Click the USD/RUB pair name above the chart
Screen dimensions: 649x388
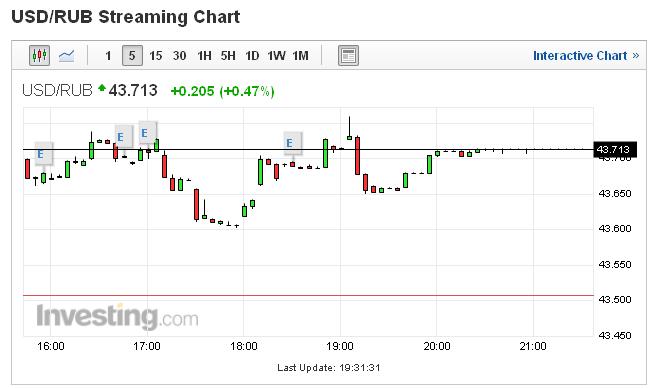point(57,90)
